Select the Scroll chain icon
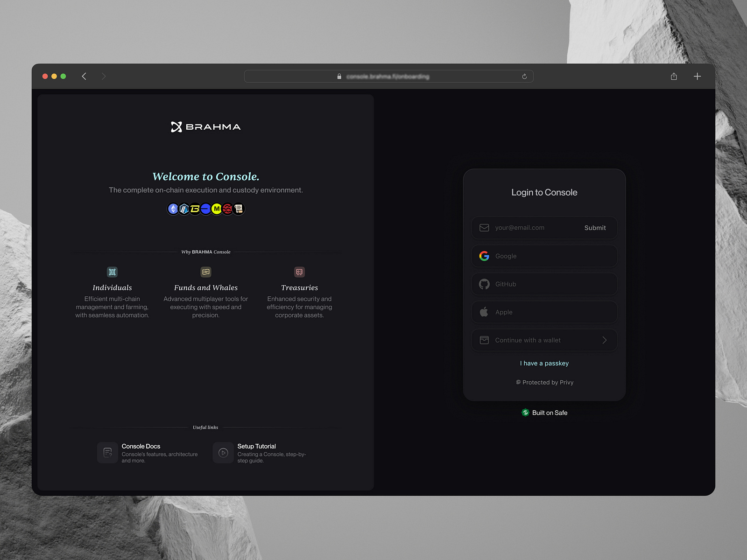This screenshot has height=560, width=747. (238, 209)
